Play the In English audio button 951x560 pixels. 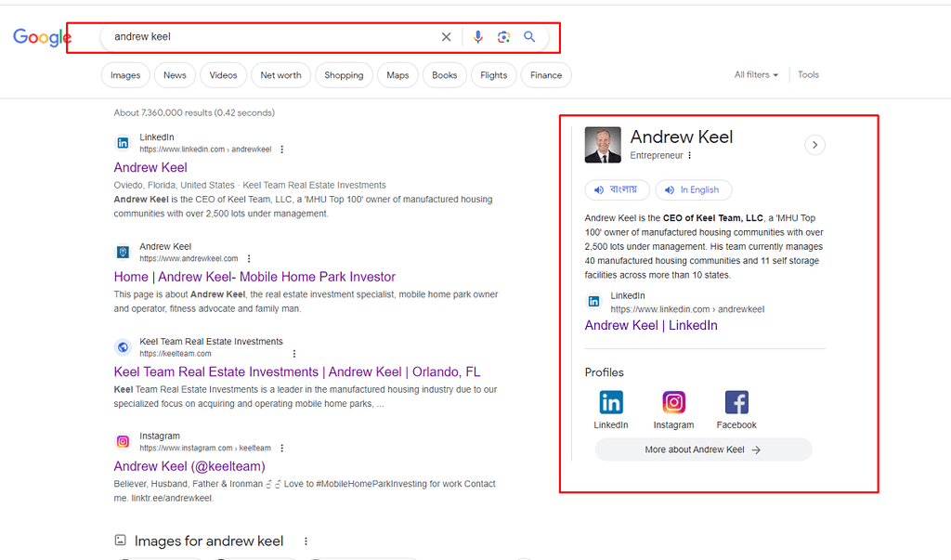pyautogui.click(x=693, y=189)
